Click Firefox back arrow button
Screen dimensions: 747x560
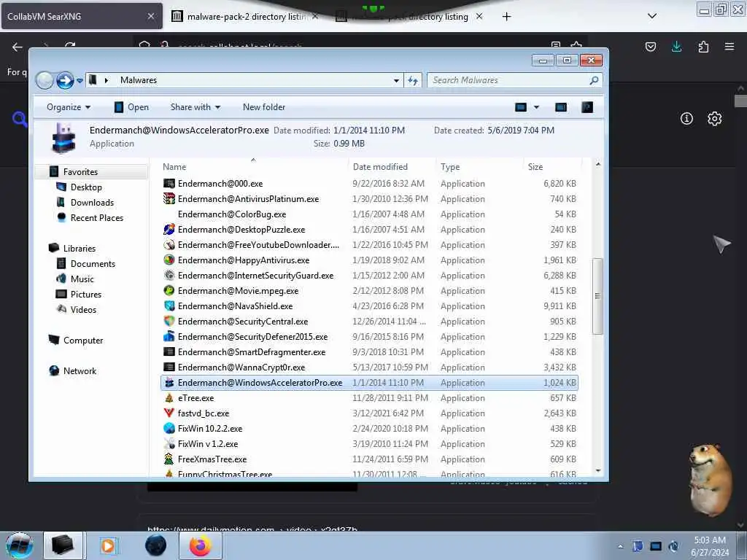tap(18, 47)
